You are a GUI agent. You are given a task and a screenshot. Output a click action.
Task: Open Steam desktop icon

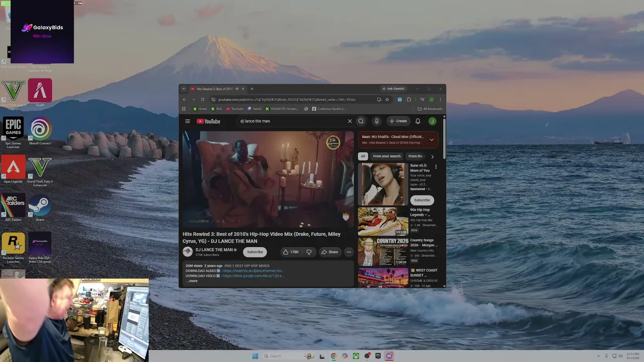[40, 208]
